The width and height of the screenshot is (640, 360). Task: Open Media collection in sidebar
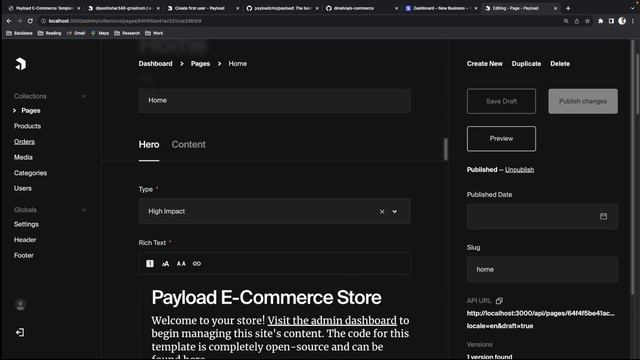coord(23,157)
